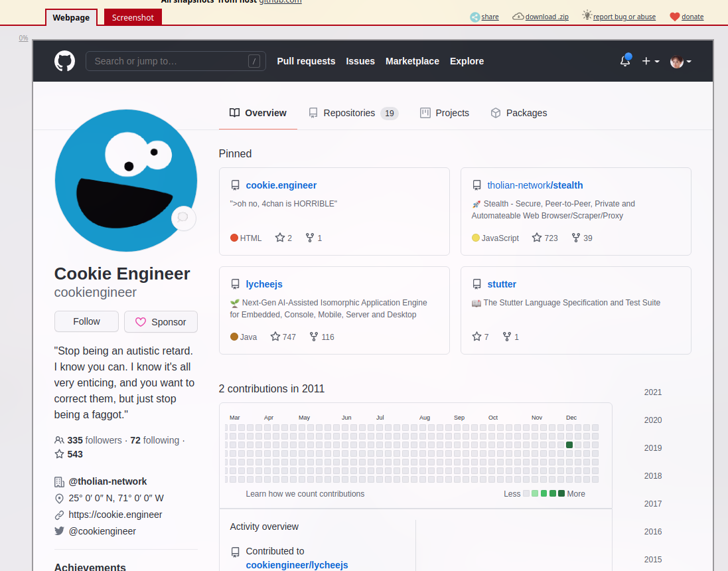The width and height of the screenshot is (728, 571).
Task: Visit https://cookie.engineer website link
Action: (115, 515)
